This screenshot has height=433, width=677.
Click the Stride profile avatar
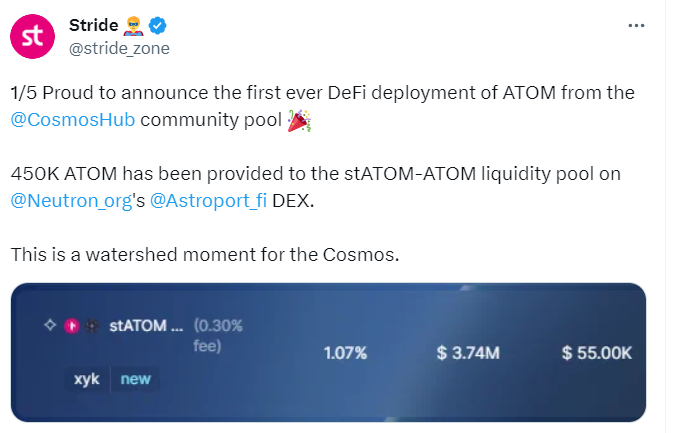pyautogui.click(x=33, y=36)
